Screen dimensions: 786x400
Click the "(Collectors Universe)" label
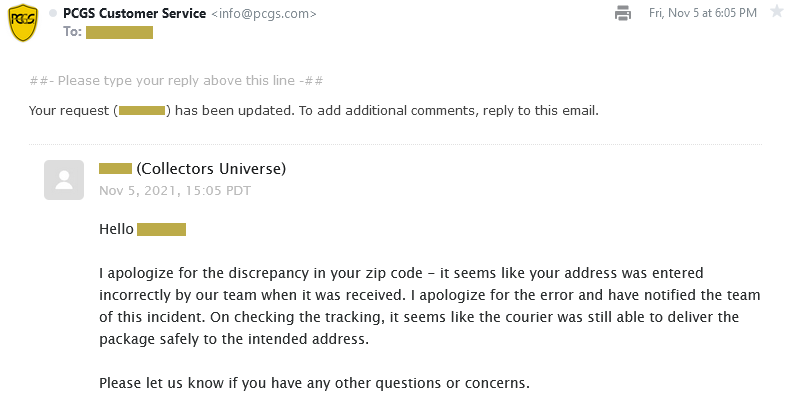click(211, 168)
